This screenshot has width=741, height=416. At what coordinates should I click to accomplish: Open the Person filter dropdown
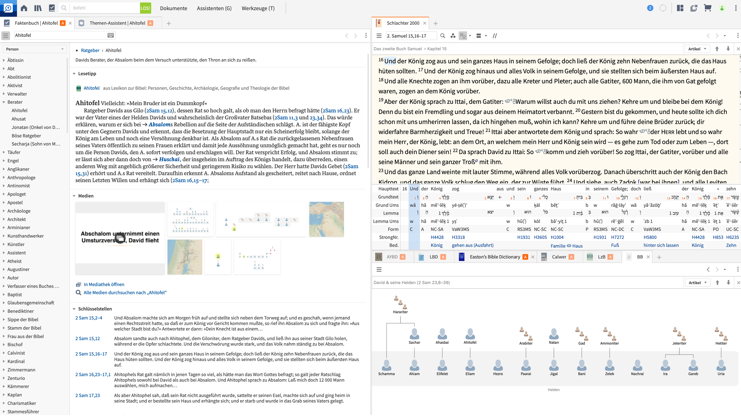(x=34, y=49)
